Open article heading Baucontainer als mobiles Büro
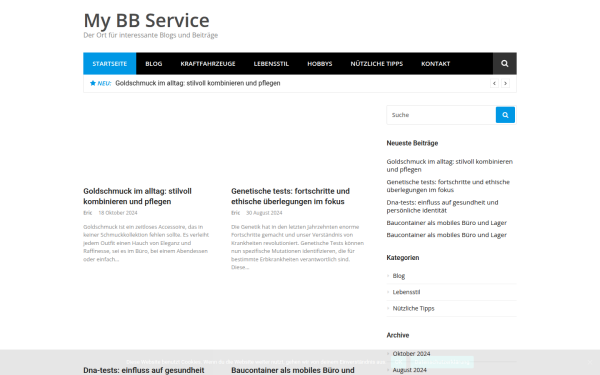Image resolution: width=600 pixels, height=375 pixels. (x=293, y=370)
